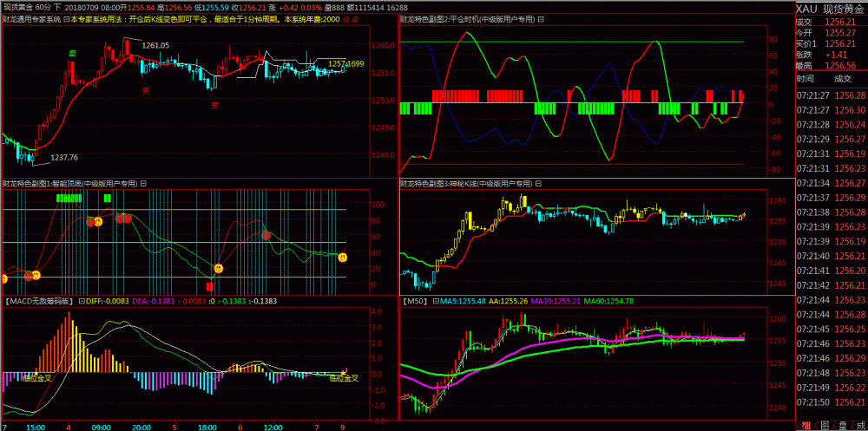Toggle the 副图2:平仓时机 panel expander box
Viewport: 868px width, 431px height.
tap(541, 19)
